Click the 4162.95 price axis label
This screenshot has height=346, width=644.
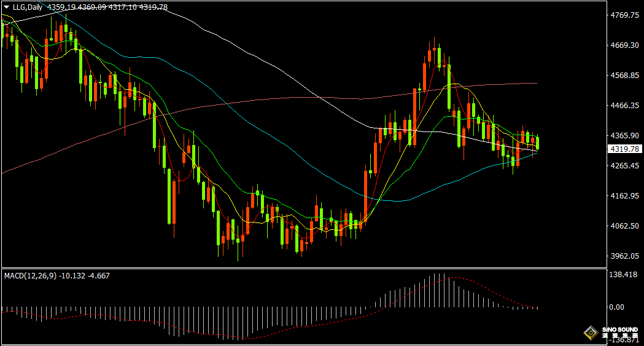tap(625, 195)
